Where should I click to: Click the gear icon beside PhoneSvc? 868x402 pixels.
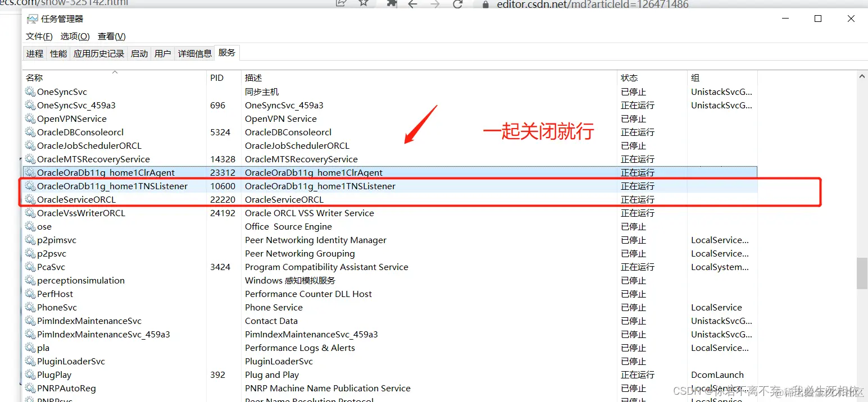click(x=30, y=307)
